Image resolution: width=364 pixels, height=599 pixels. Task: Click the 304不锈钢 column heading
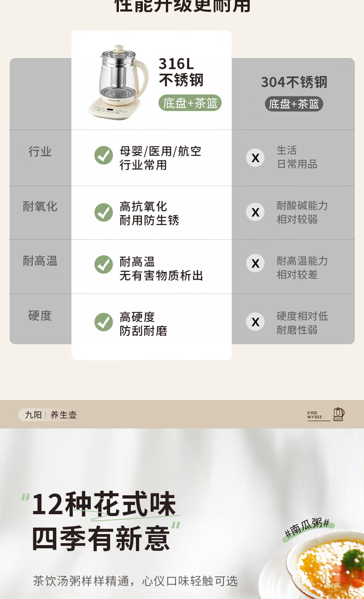click(294, 82)
